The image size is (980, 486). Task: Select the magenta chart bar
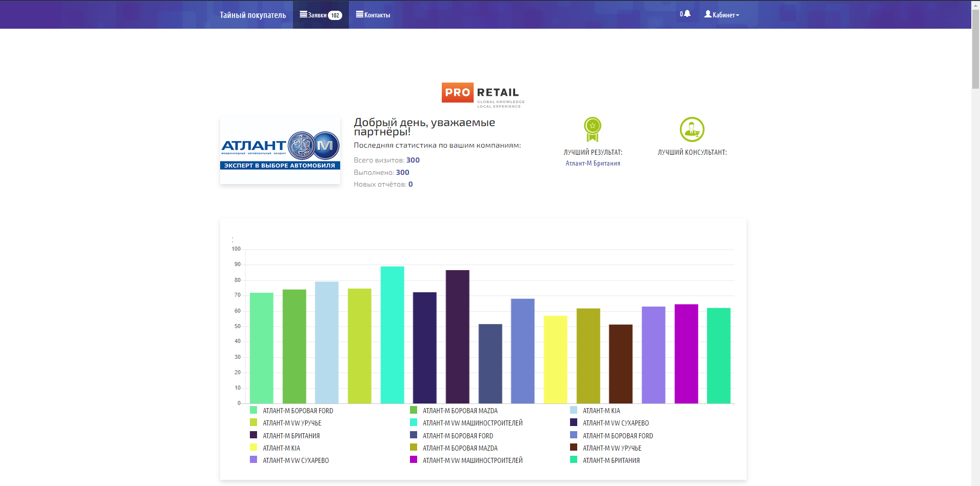687,354
